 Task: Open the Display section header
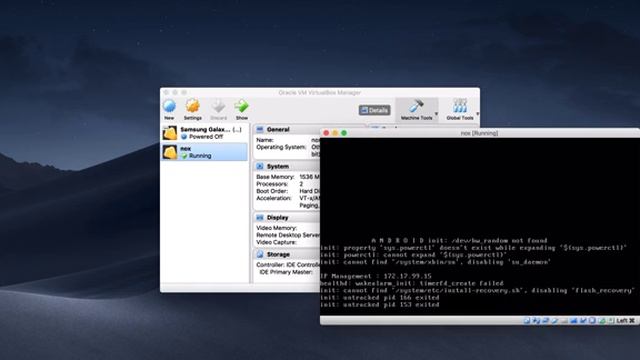tap(287, 218)
